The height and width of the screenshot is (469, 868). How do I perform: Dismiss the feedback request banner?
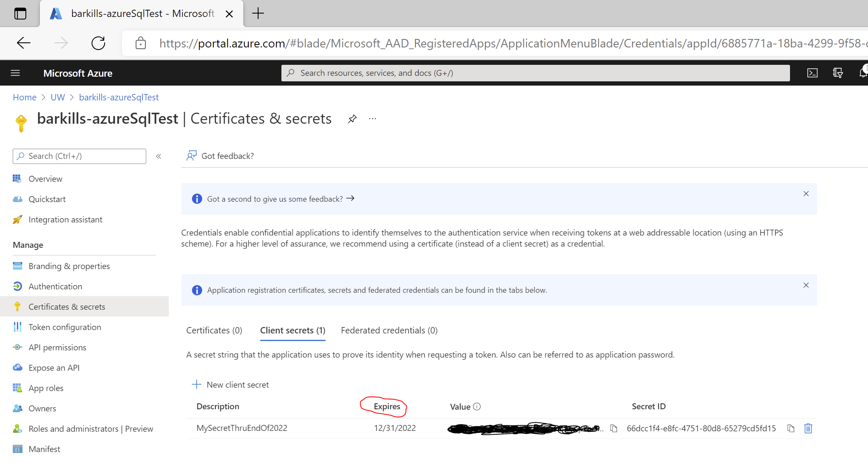(x=806, y=194)
